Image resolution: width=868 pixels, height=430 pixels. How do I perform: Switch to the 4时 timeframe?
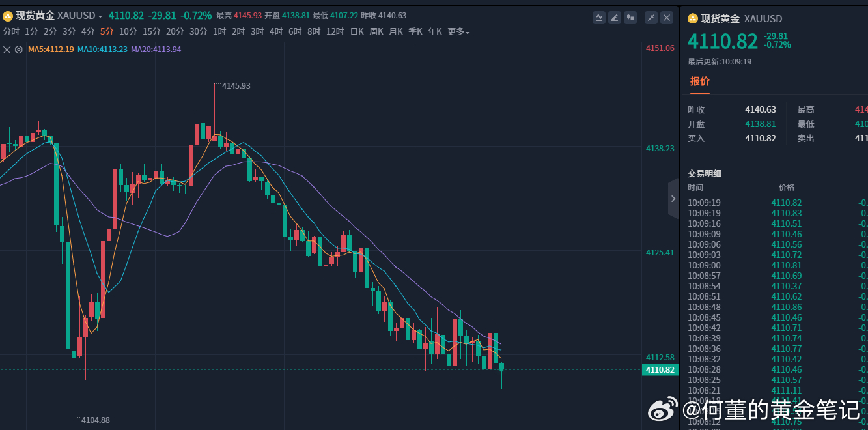pyautogui.click(x=276, y=31)
